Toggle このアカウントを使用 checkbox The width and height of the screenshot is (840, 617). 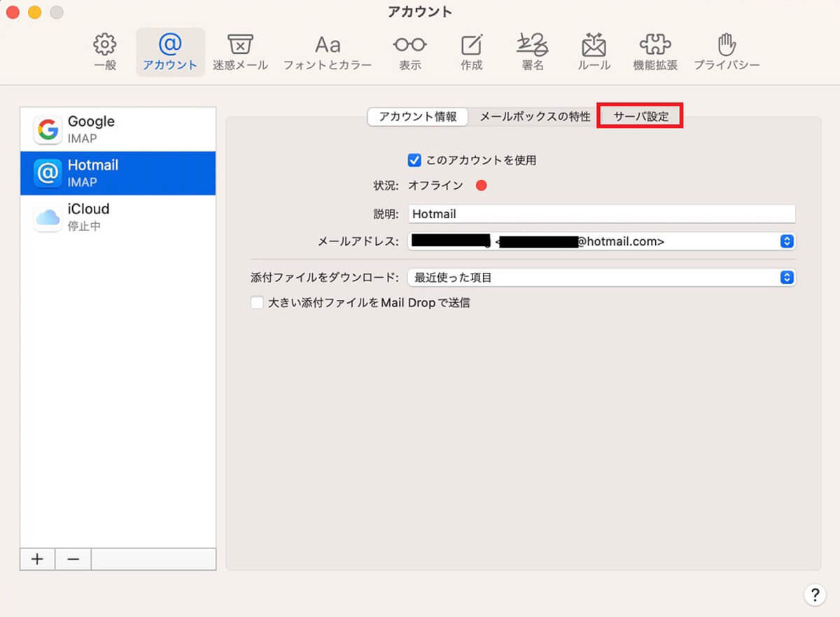pyautogui.click(x=414, y=160)
